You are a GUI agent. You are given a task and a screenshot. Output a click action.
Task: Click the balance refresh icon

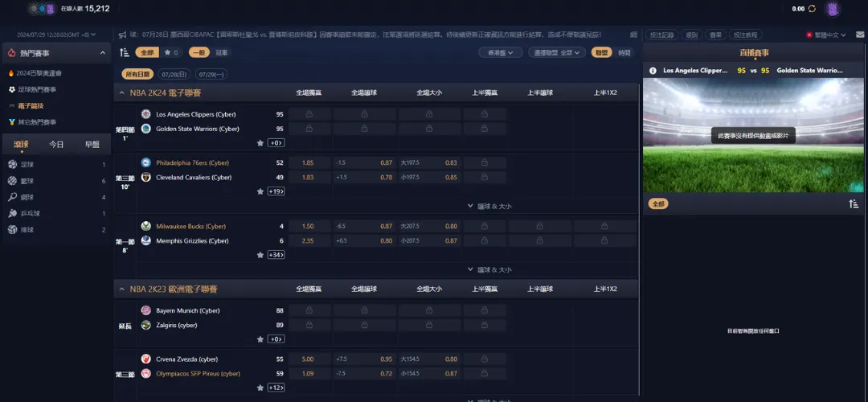point(812,9)
